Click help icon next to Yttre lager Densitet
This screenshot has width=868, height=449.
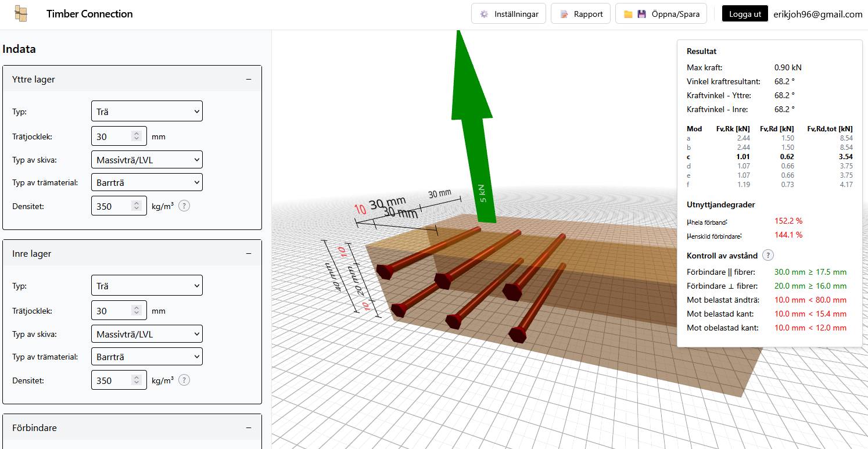184,206
